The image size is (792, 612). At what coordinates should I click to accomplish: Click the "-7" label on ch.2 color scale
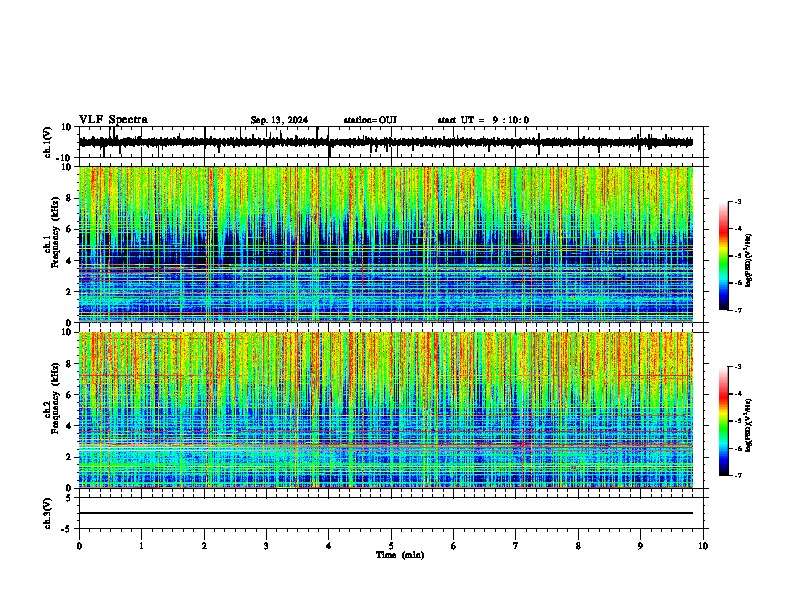738,475
